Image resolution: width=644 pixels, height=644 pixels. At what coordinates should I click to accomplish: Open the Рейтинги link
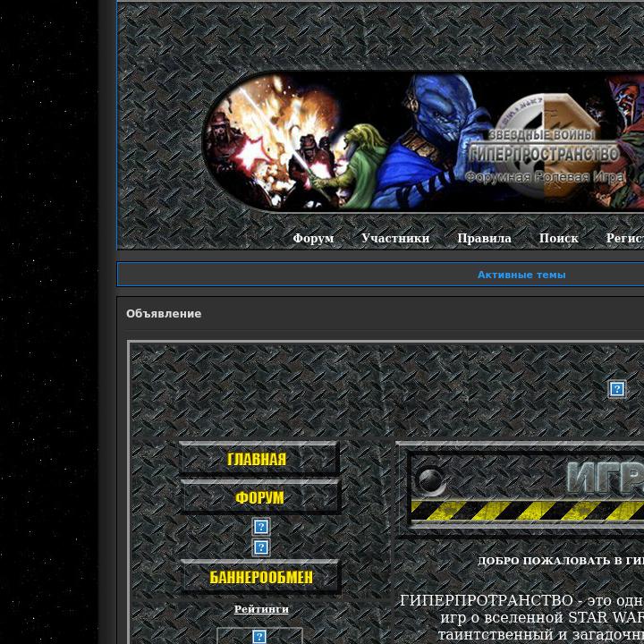261,609
